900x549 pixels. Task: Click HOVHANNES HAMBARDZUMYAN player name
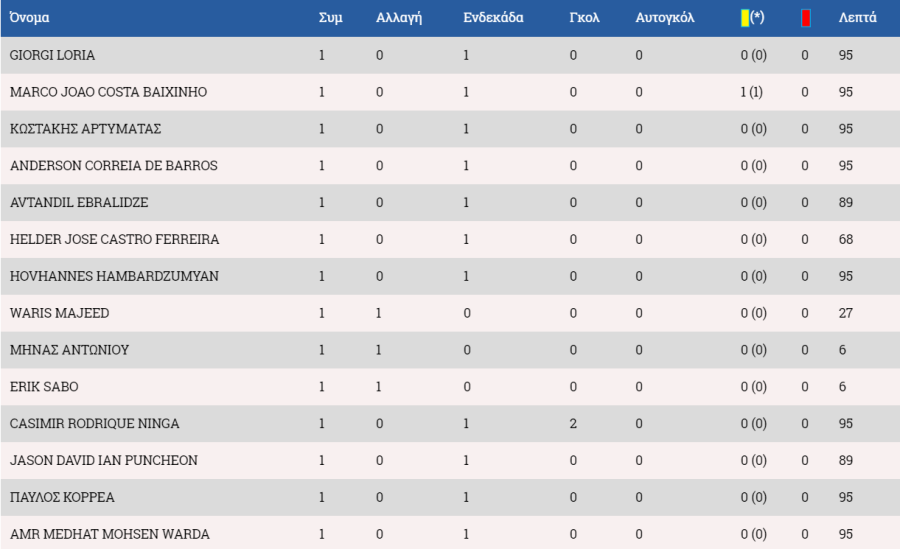pos(114,276)
